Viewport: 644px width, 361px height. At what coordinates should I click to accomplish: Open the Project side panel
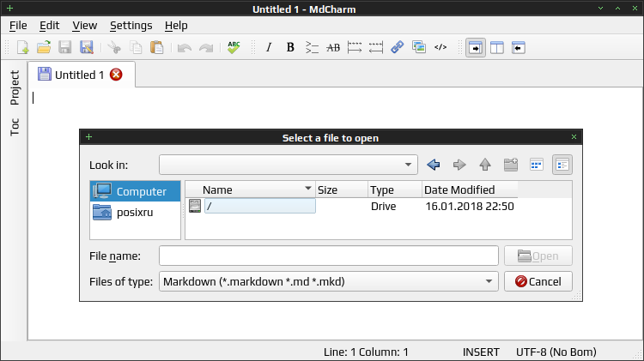click(x=15, y=87)
